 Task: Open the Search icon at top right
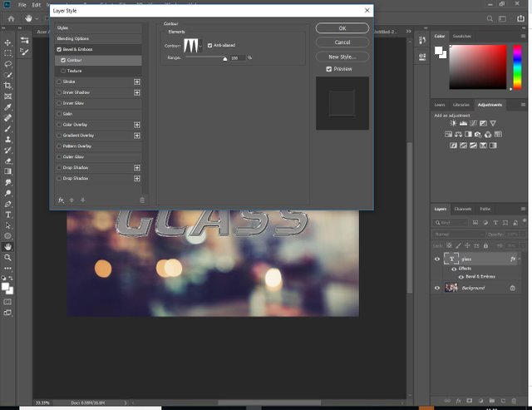click(490, 18)
